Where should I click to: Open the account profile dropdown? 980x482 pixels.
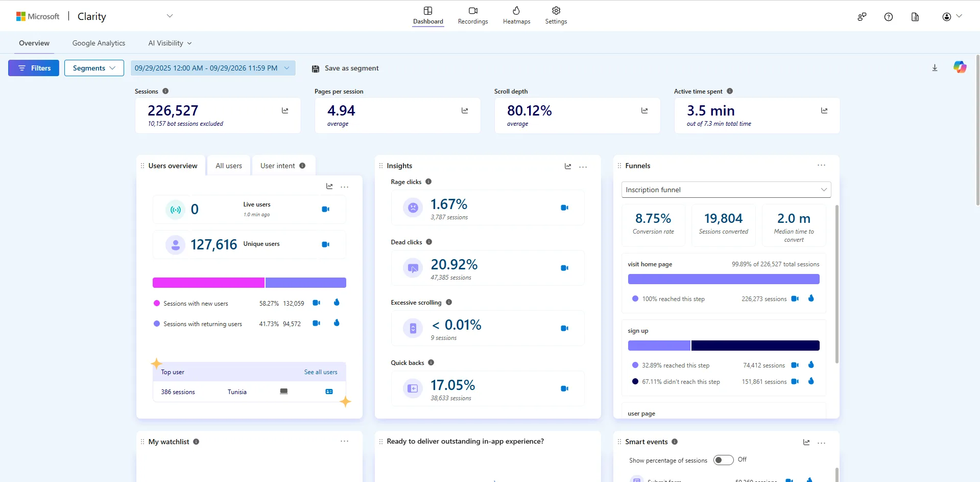[x=952, y=17]
